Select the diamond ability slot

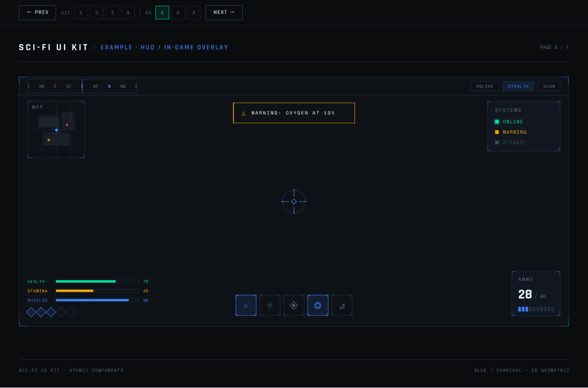(x=294, y=305)
